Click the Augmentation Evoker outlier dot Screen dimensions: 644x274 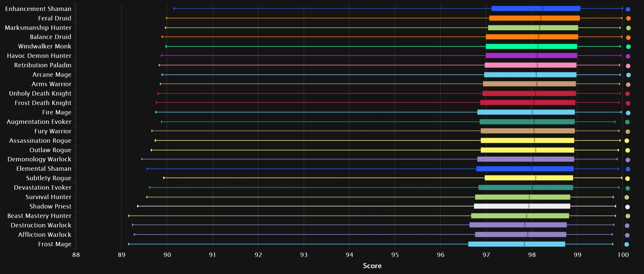[x=627, y=122]
